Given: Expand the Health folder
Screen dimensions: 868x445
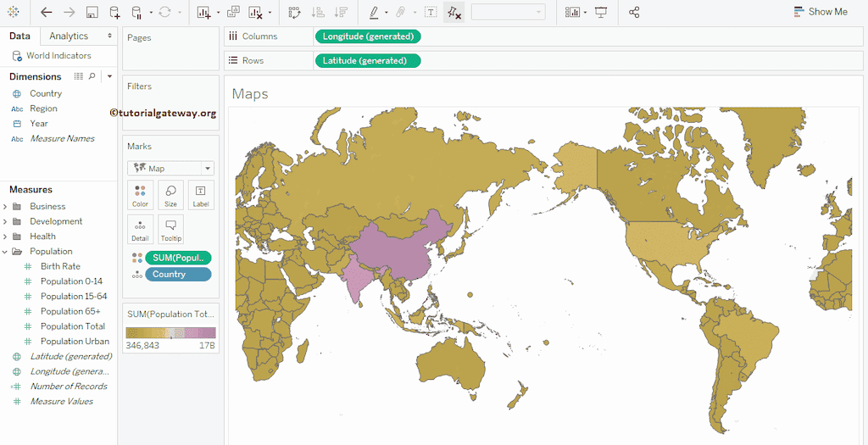Looking at the screenshot, I should (4, 236).
